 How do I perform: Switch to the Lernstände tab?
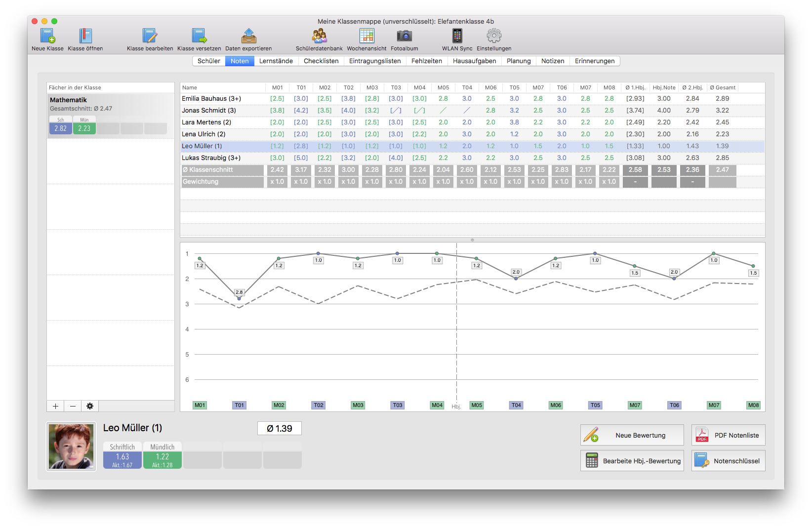point(276,61)
